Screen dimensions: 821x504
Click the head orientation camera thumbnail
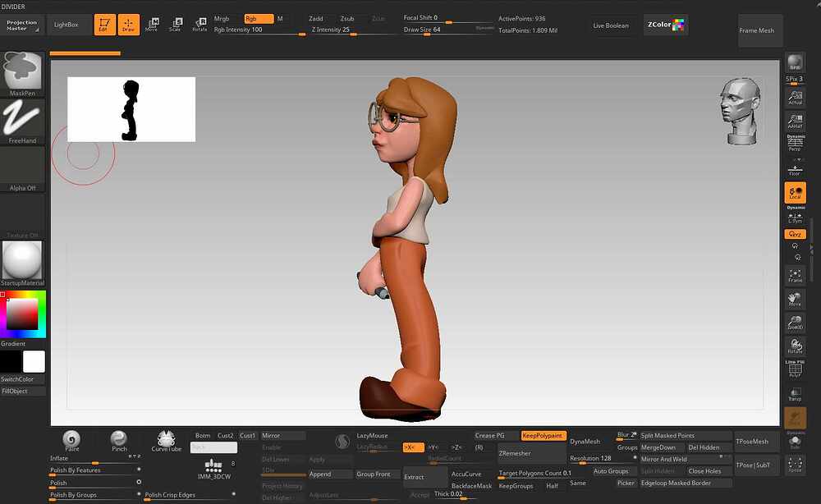pyautogui.click(x=740, y=112)
